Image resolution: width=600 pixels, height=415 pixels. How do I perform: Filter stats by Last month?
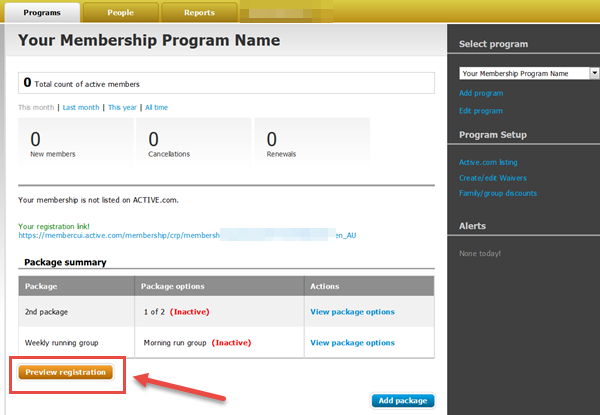click(81, 107)
